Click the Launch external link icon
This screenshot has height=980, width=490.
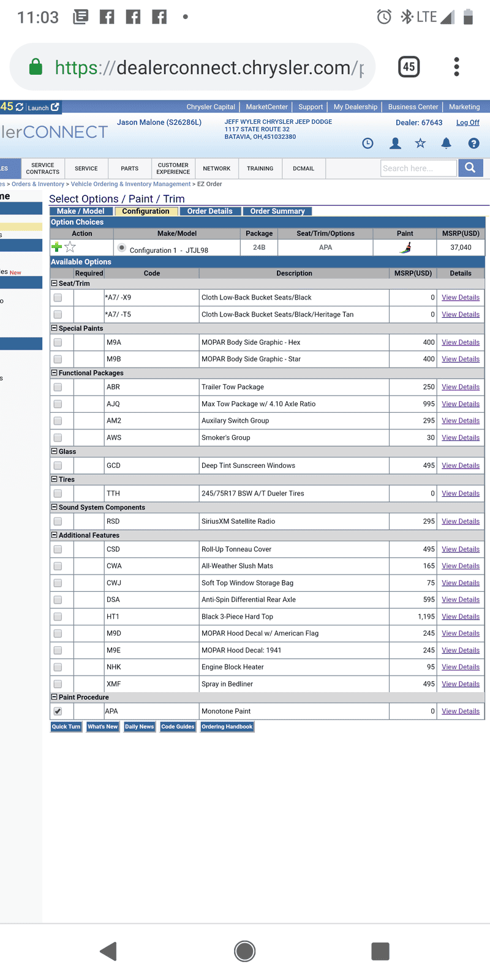pos(55,107)
